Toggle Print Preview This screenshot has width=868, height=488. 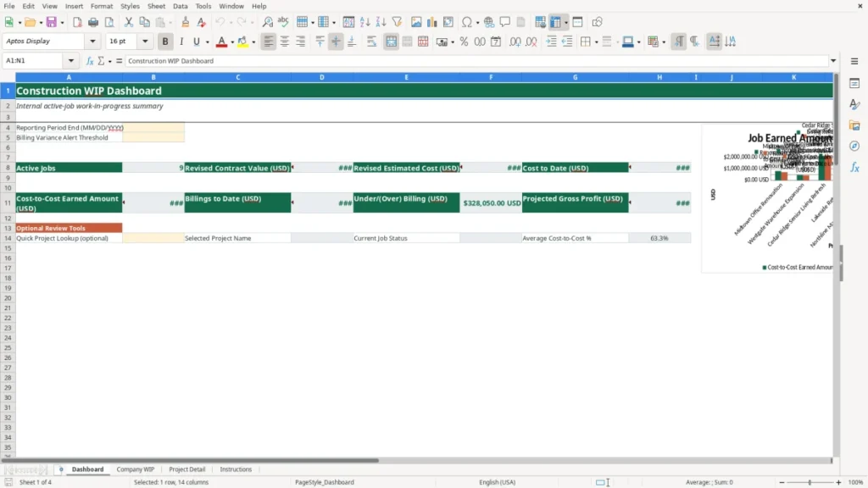point(109,22)
